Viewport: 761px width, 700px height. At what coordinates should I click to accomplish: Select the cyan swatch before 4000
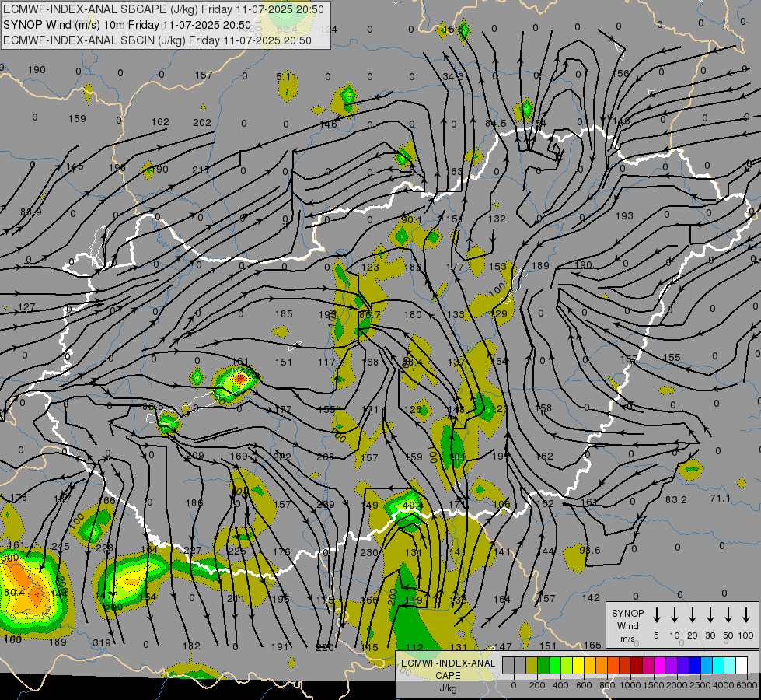coord(717,666)
